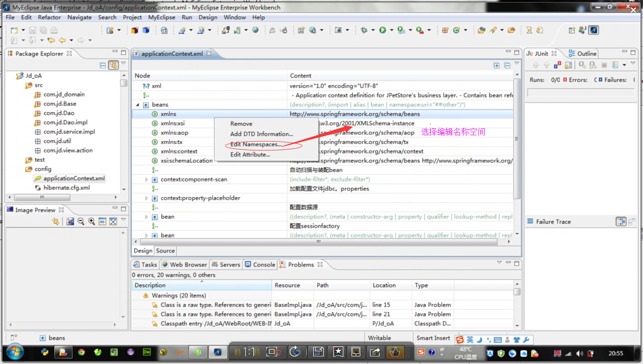Click JUnit scroll lock icon
This screenshot has width=643, height=364.
[569, 65]
